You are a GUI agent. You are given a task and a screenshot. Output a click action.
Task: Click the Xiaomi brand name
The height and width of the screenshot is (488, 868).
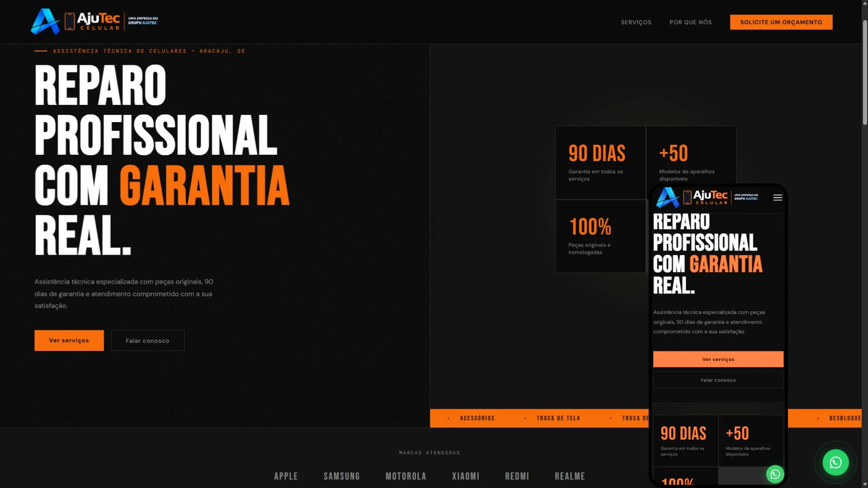click(x=465, y=476)
